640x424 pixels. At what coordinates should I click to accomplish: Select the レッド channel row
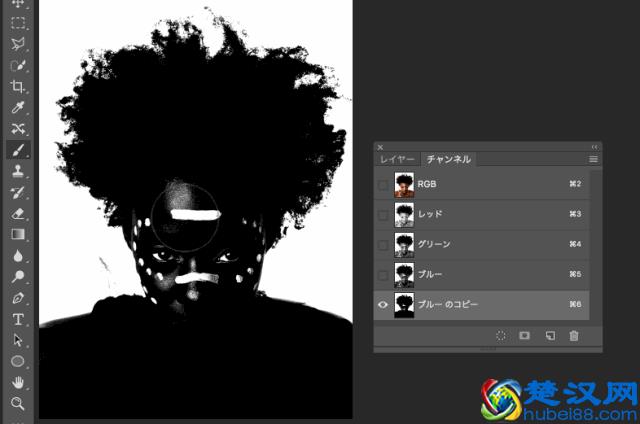[x=482, y=215]
